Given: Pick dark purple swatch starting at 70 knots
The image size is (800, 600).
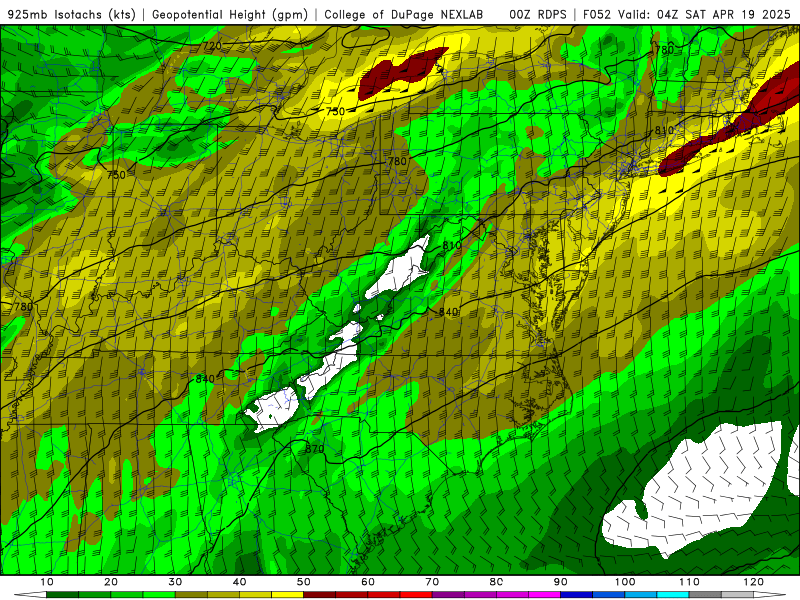Looking at the screenshot, I should pos(448,594).
